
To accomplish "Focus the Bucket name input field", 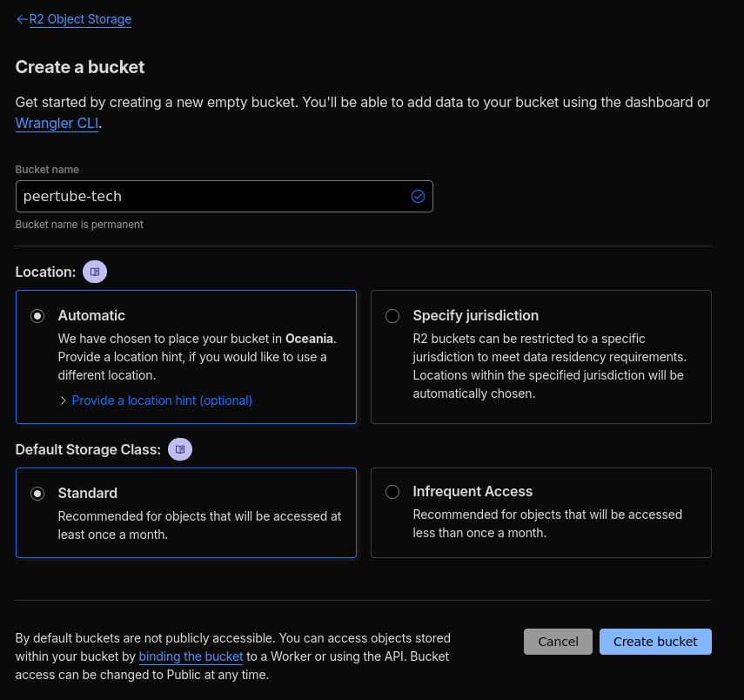I will (224, 196).
